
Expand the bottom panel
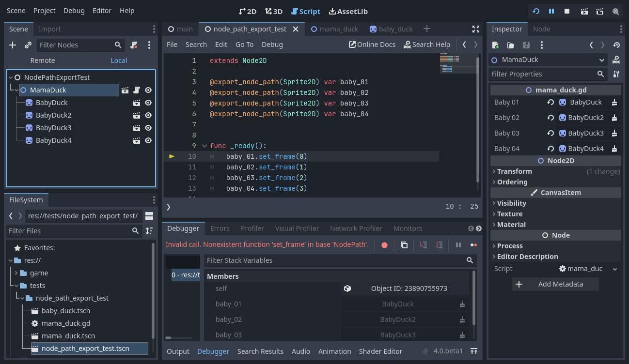(x=474, y=351)
